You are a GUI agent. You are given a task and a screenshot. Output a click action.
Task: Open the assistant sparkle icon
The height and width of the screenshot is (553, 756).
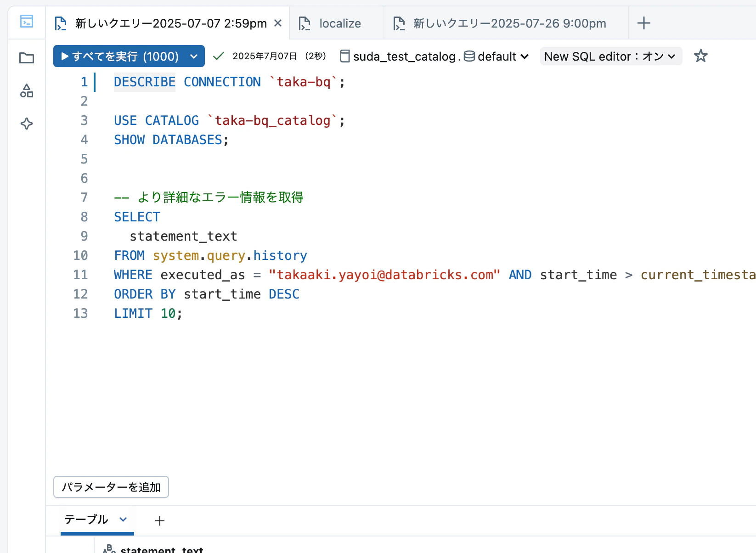[x=27, y=124]
